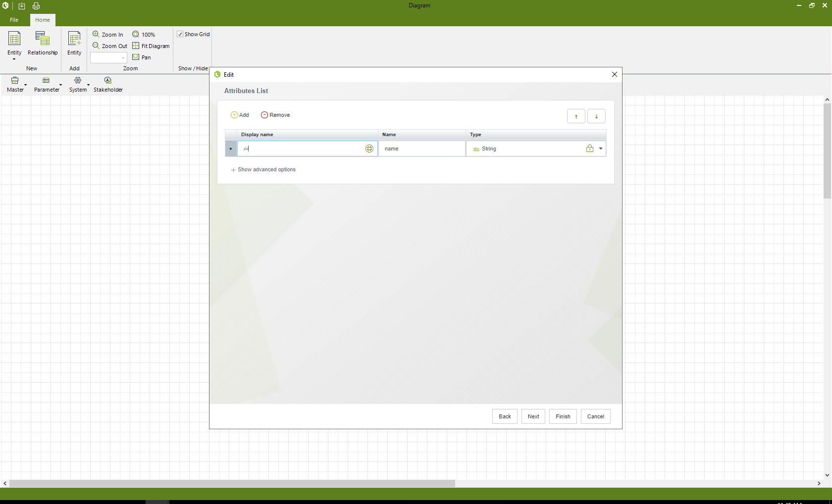Viewport: 832px width, 504px height.
Task: Click the New Entity icon in ribbon
Action: 14,39
